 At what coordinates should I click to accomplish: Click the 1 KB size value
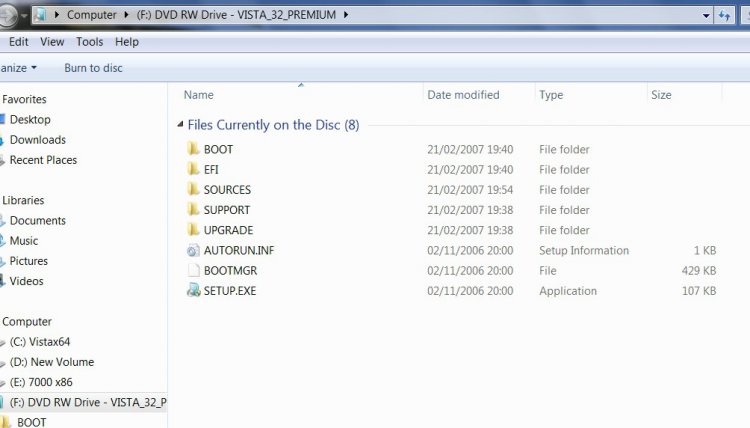705,250
